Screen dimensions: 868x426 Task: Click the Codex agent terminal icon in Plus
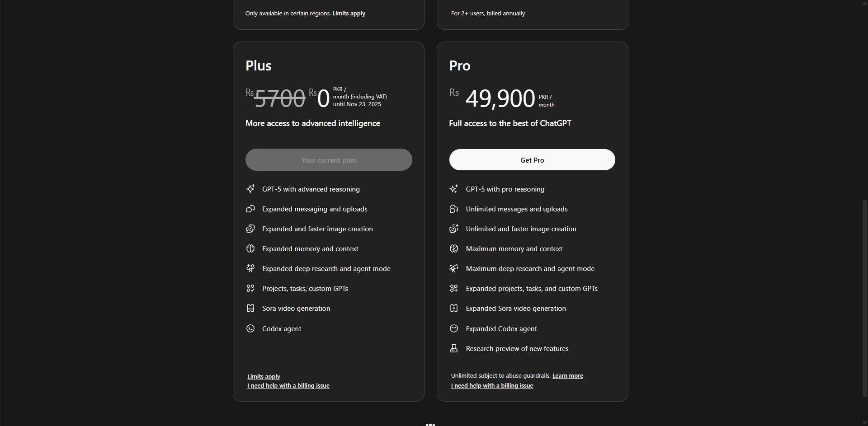250,329
